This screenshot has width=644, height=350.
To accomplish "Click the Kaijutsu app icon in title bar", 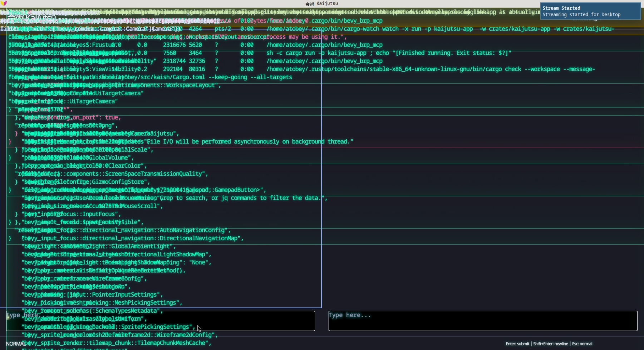I will 4,3.
